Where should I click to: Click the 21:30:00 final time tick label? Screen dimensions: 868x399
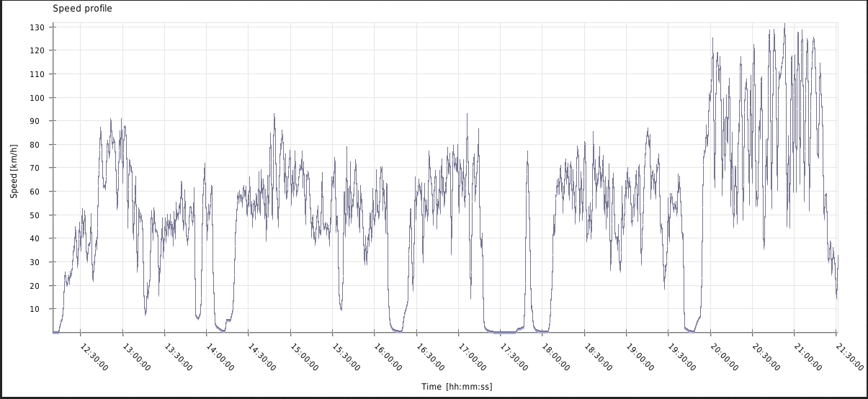click(x=849, y=355)
